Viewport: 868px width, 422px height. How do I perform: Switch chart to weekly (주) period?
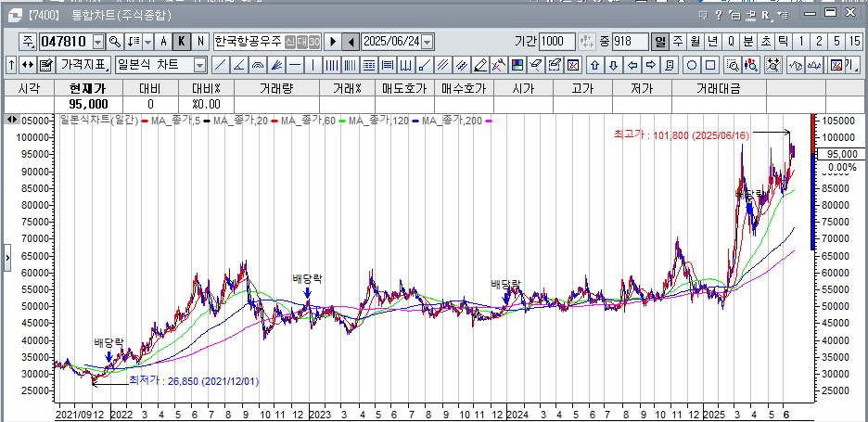pyautogui.click(x=678, y=42)
